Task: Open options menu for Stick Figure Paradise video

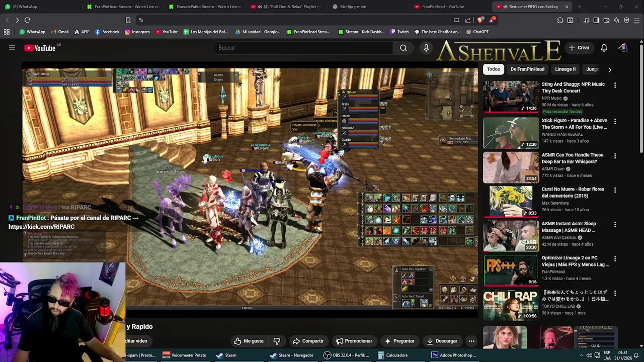Action: click(x=615, y=121)
